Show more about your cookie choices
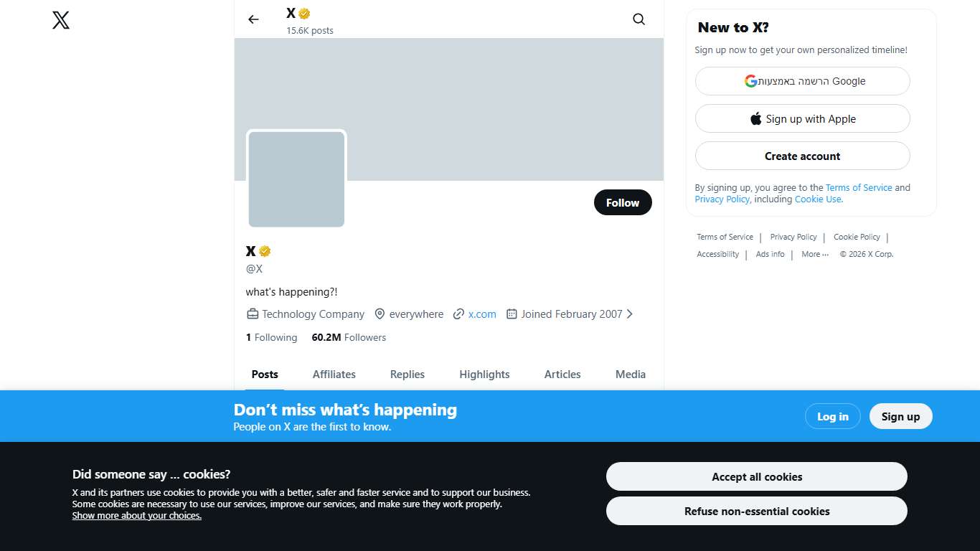Image resolution: width=980 pixels, height=551 pixels. tap(136, 516)
